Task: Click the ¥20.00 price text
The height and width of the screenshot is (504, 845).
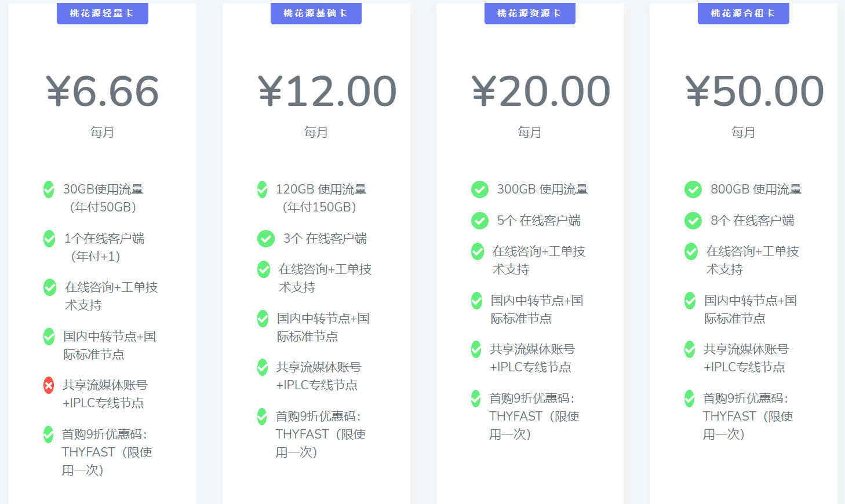Action: click(541, 92)
